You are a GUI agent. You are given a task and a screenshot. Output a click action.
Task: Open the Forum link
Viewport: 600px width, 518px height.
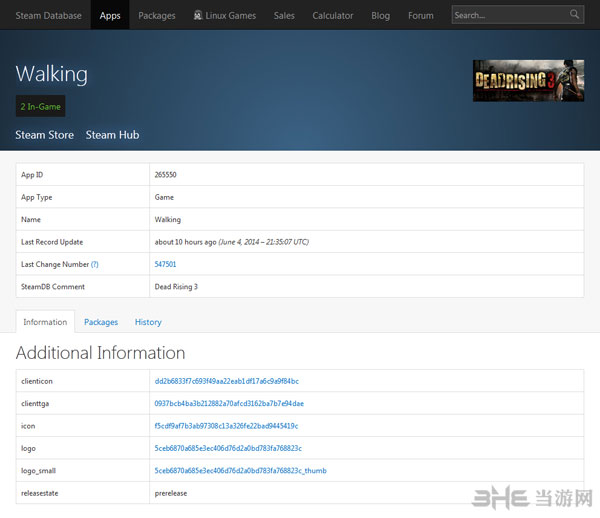(x=421, y=15)
